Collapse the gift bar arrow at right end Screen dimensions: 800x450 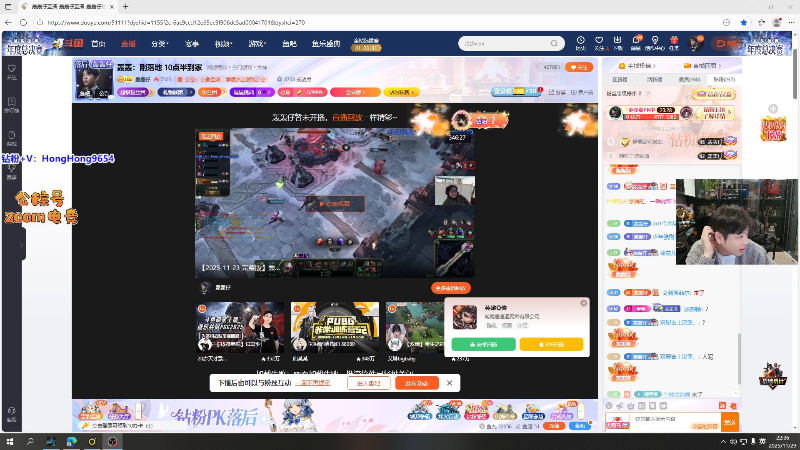point(580,410)
